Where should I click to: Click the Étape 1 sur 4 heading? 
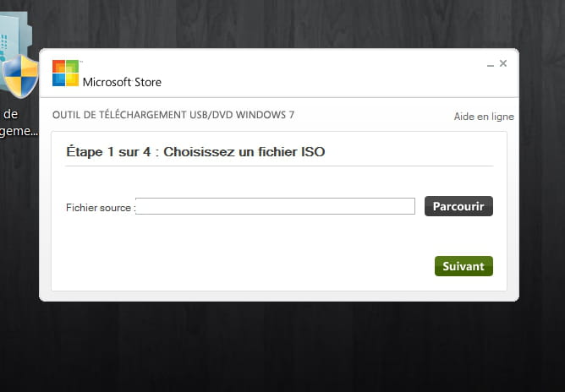[x=195, y=152]
